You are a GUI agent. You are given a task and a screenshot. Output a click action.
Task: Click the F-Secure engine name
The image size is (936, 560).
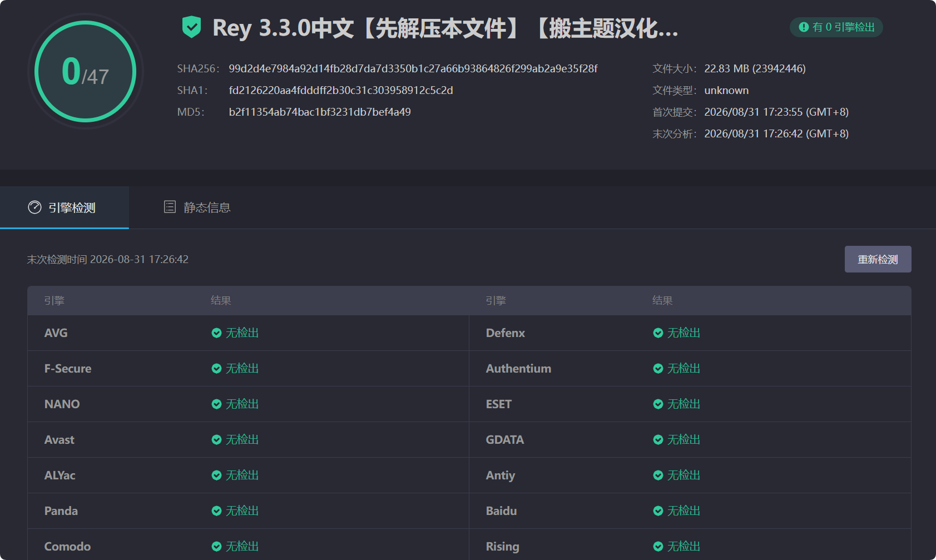[68, 369]
